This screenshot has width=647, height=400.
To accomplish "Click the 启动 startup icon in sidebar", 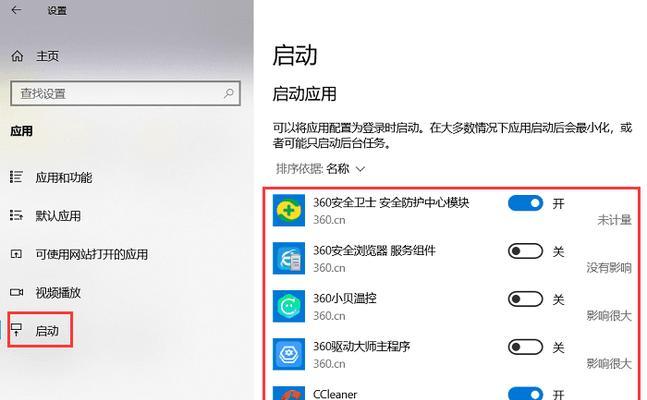I will pos(17,330).
